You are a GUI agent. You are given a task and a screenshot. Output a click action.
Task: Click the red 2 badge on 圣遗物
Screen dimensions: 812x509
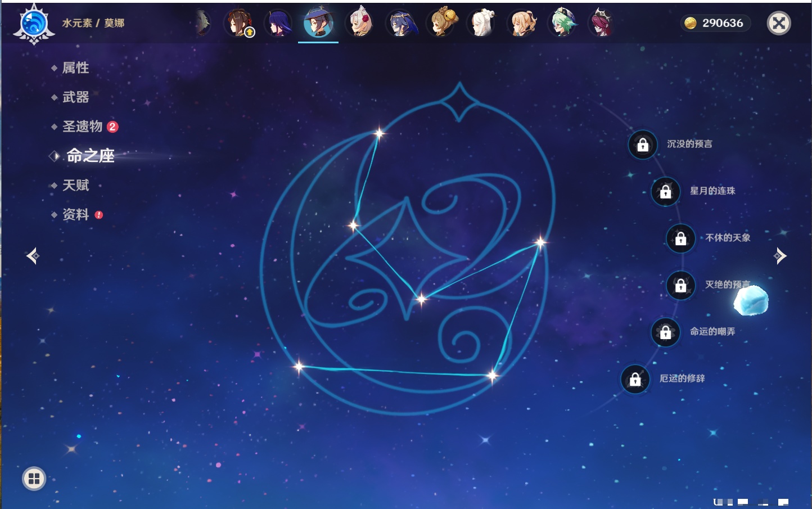click(112, 127)
